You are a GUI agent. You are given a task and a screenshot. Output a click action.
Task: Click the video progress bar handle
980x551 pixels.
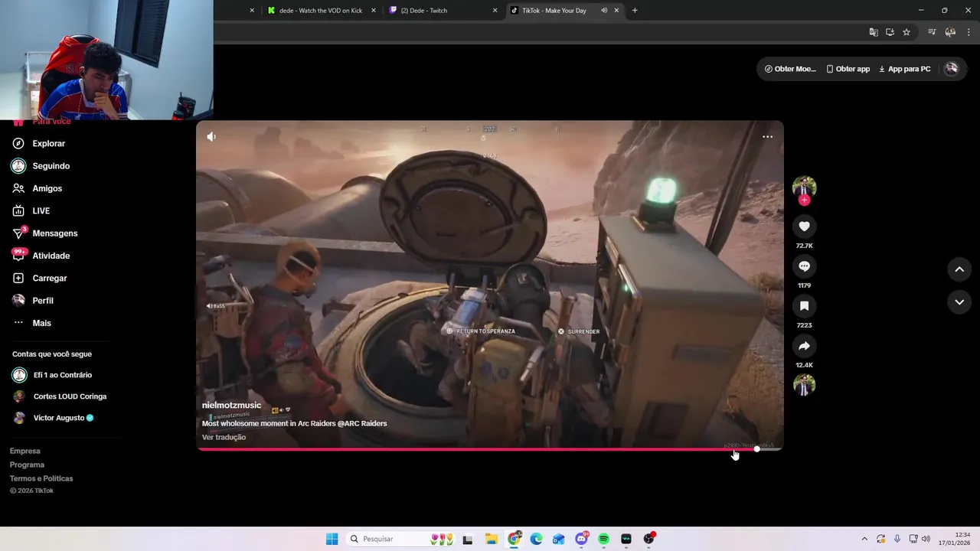(x=756, y=449)
